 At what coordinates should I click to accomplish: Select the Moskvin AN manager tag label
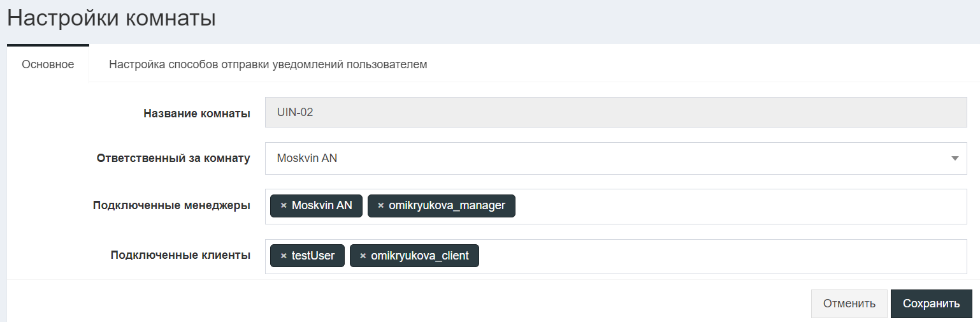click(x=322, y=205)
